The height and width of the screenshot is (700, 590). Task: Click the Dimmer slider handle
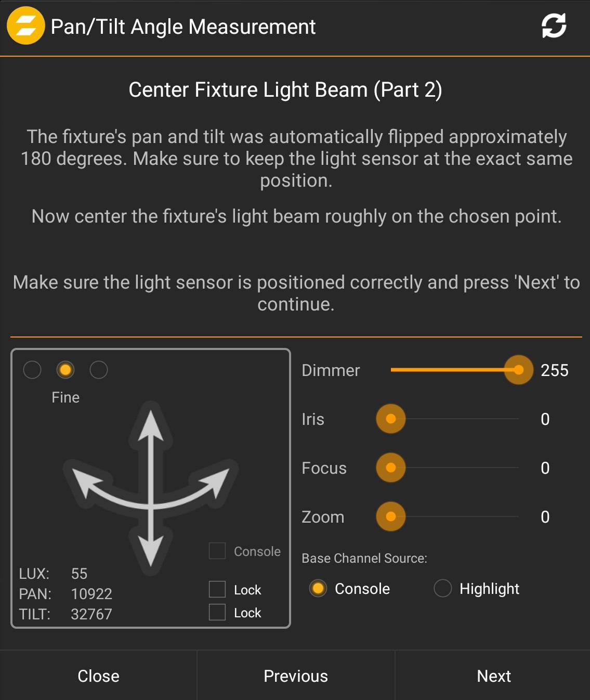[518, 370]
